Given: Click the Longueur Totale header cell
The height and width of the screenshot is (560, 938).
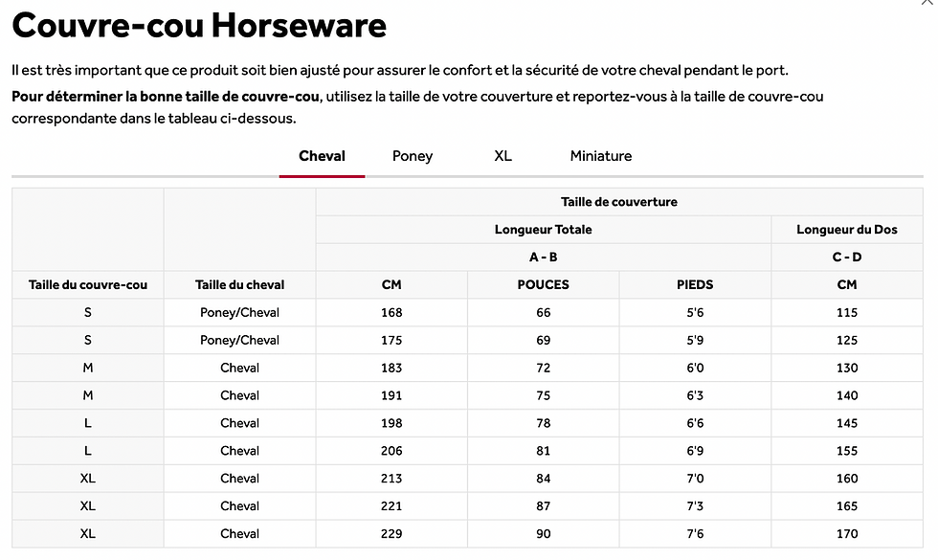Looking at the screenshot, I should (544, 230).
